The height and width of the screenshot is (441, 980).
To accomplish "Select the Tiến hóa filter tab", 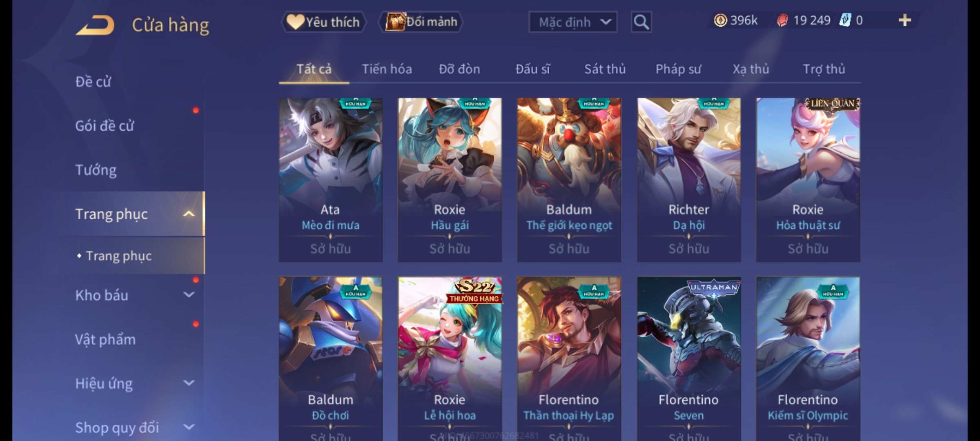I will 387,69.
